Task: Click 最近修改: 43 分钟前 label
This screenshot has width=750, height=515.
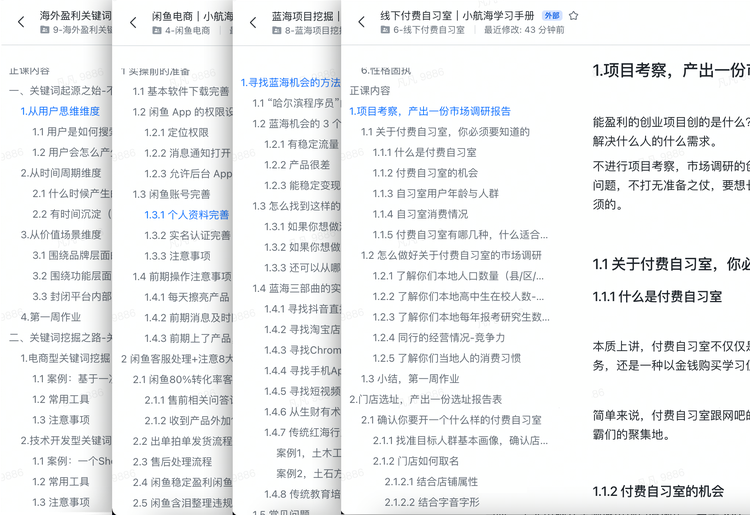Action: pyautogui.click(x=524, y=30)
